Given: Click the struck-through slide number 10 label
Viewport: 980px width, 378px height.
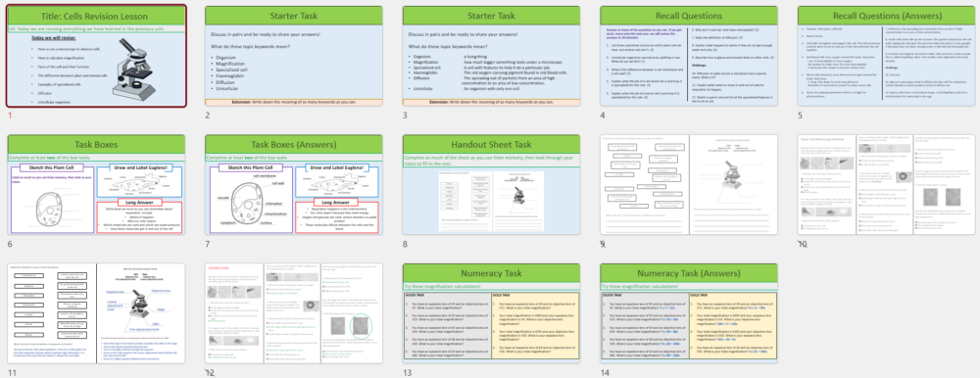Looking at the screenshot, I should pos(803,244).
